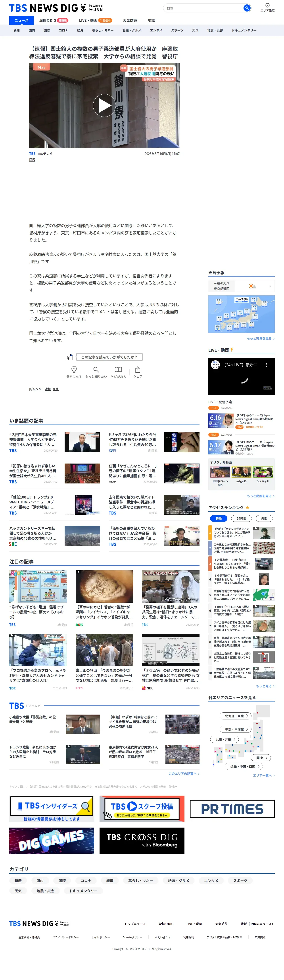Switch to the LIVE・動画 top tab
This screenshot has height=980, width=284.
(95, 20)
